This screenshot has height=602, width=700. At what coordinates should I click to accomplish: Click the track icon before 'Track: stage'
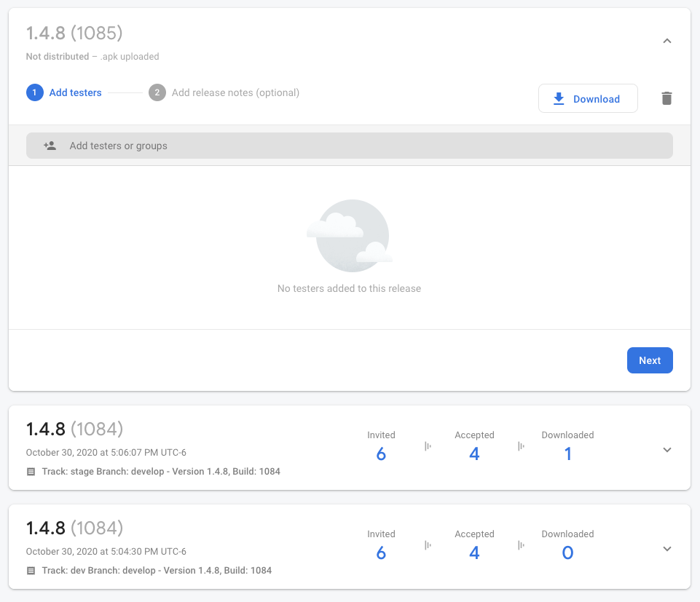click(30, 471)
